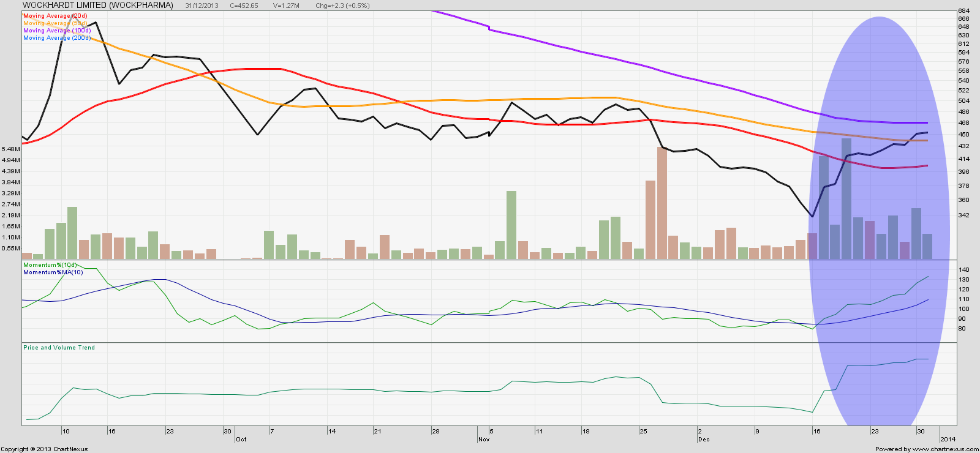Click the 5.48M volume axis label
This screenshot has width=980, height=453.
coord(11,149)
